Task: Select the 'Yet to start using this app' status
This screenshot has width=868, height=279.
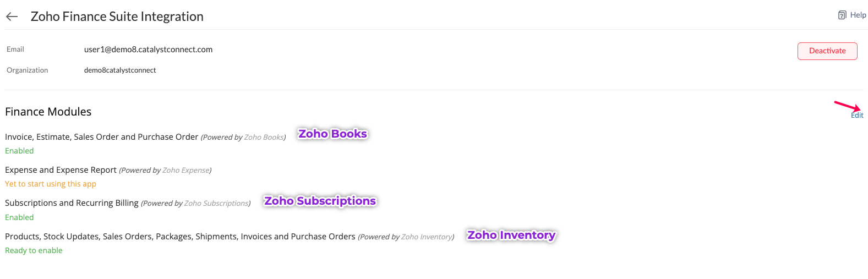Action: (x=51, y=184)
